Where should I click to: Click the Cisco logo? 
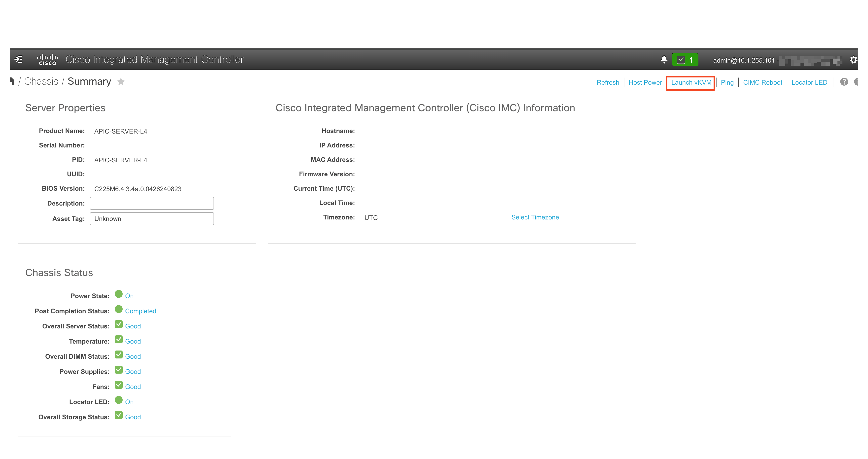(x=47, y=59)
